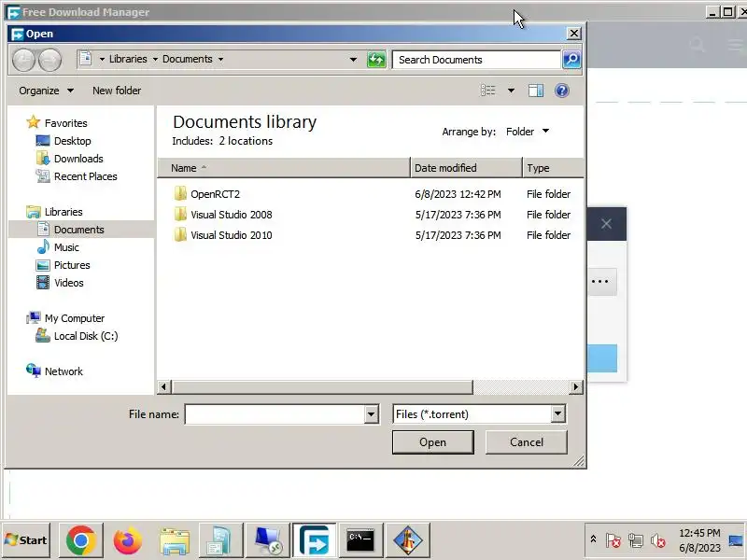Click the library icon in the address bar

86,59
